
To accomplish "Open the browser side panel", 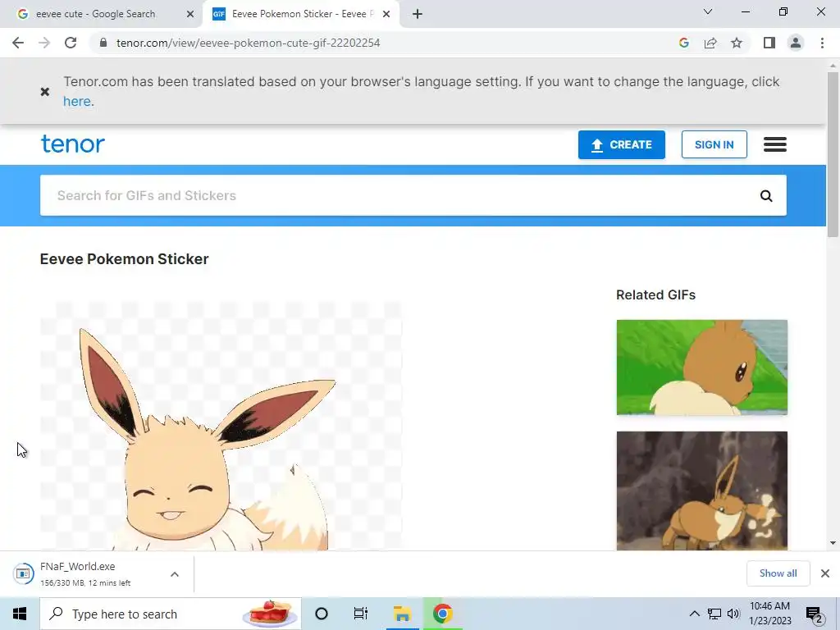I will tap(769, 43).
